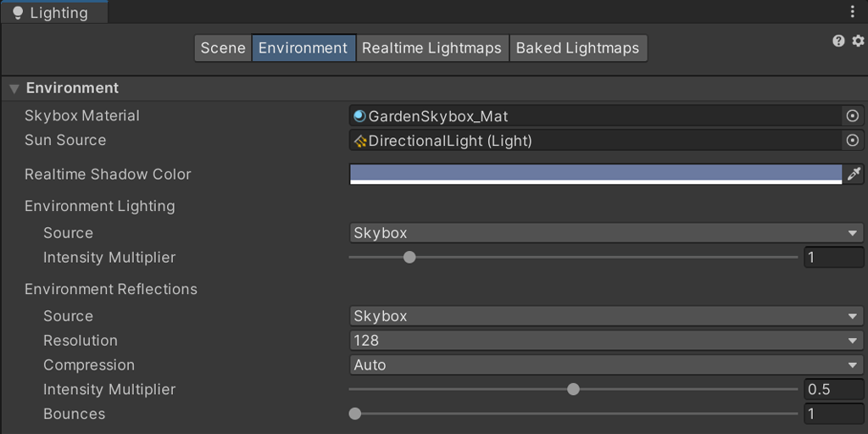The height and width of the screenshot is (434, 868).
Task: Switch to the Scene tab
Action: [223, 48]
